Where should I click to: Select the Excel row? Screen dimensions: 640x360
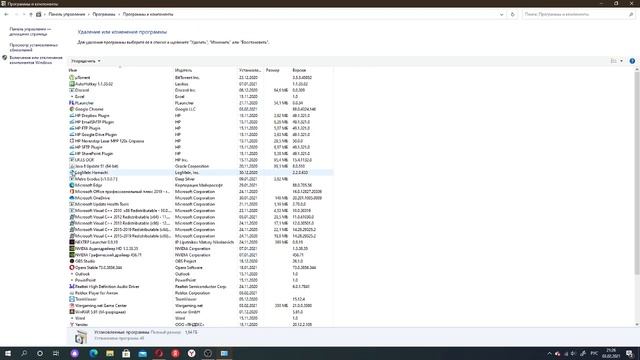click(x=200, y=96)
